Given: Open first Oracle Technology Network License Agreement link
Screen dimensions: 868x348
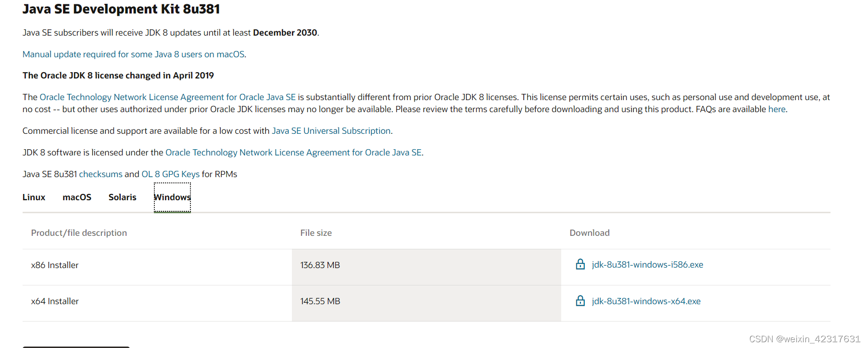Looking at the screenshot, I should [x=167, y=97].
